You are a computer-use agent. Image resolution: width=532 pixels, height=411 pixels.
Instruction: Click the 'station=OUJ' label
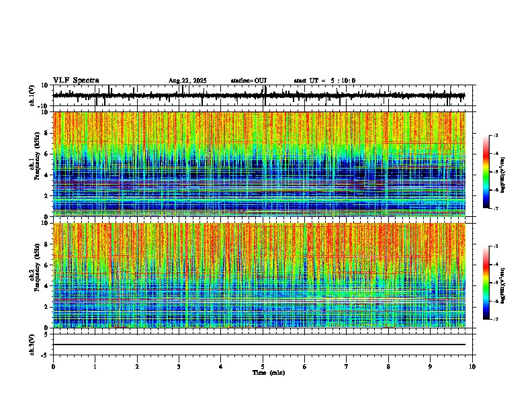tap(249, 81)
